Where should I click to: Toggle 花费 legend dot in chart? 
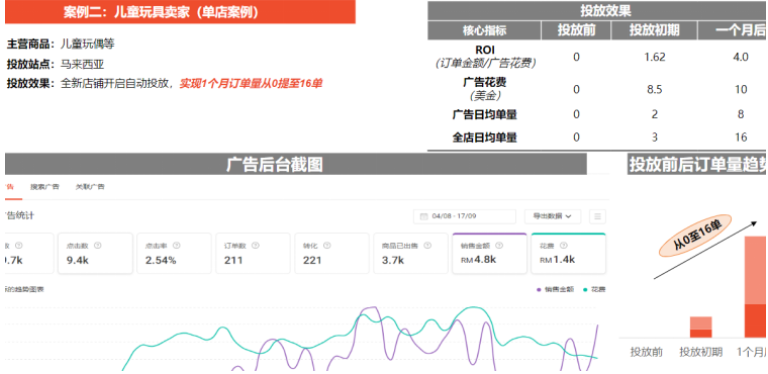tap(585, 290)
